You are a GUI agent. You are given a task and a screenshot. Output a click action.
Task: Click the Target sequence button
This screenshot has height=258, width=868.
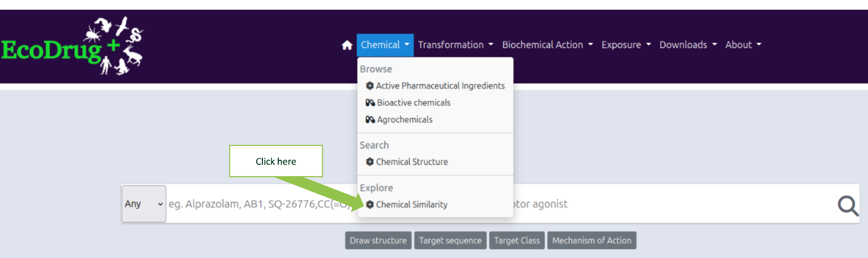pos(451,240)
